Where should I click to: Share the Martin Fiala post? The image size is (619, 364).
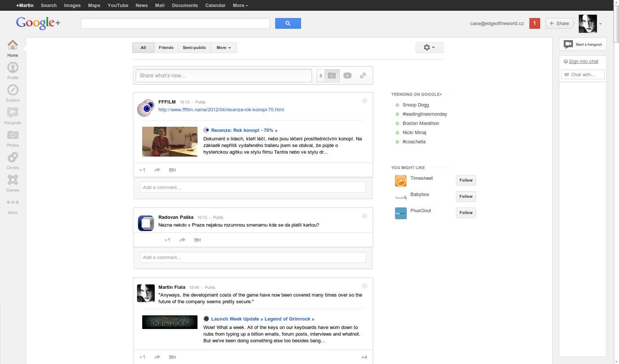pyautogui.click(x=157, y=357)
